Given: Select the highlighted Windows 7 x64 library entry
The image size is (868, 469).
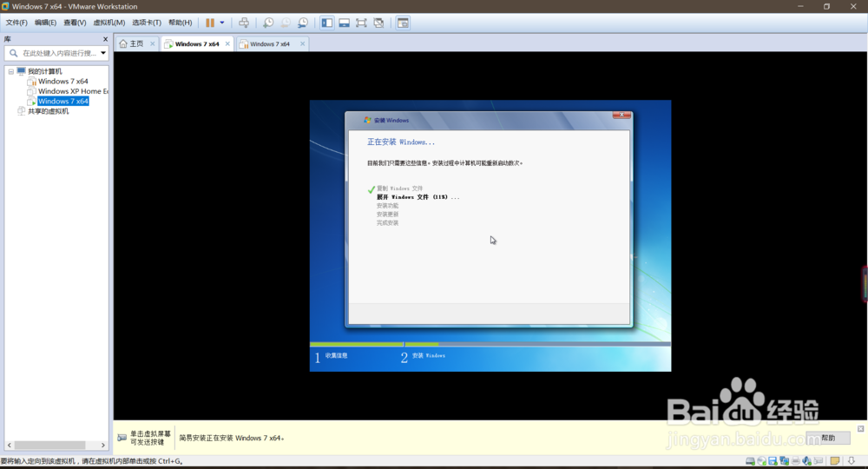Looking at the screenshot, I should pos(63,102).
